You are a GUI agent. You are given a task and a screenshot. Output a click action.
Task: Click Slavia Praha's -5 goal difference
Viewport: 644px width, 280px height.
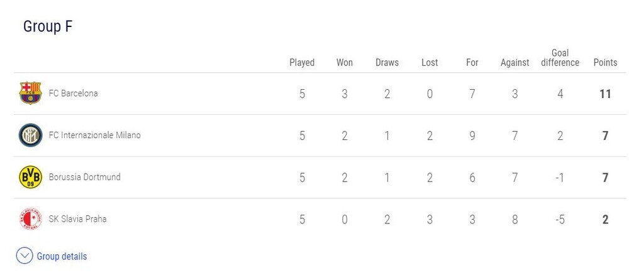pyautogui.click(x=560, y=220)
